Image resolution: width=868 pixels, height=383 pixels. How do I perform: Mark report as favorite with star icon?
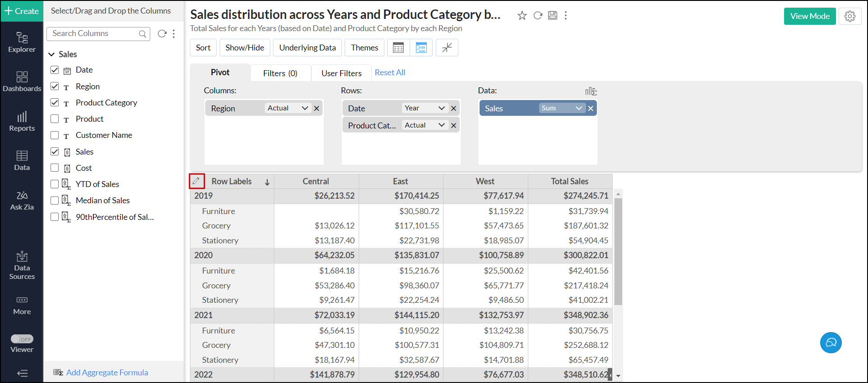click(522, 16)
